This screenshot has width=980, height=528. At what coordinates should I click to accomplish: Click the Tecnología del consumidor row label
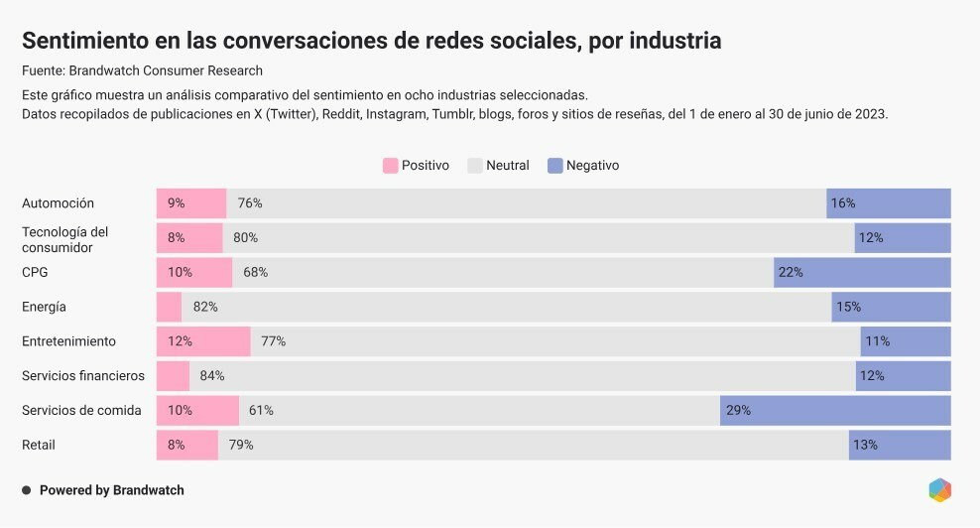(x=65, y=239)
